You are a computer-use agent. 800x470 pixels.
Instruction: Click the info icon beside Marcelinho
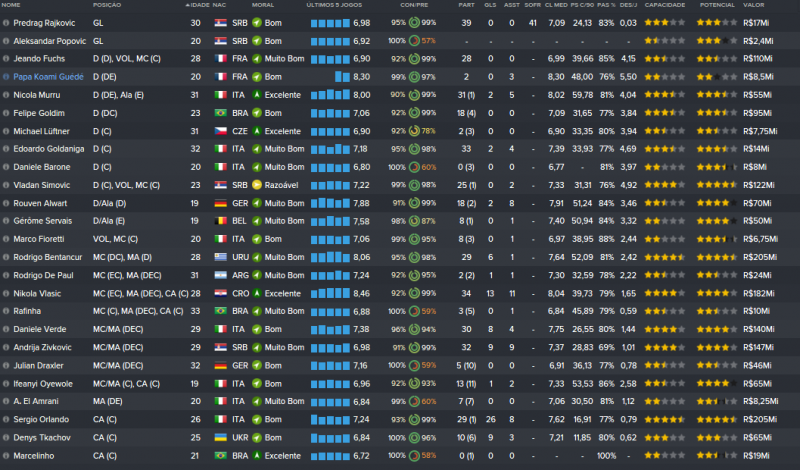(6, 455)
